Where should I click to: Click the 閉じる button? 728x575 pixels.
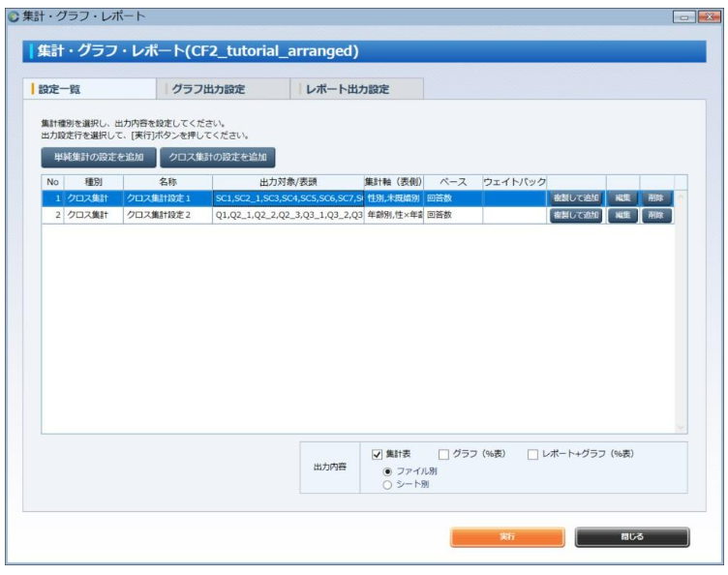(x=632, y=537)
